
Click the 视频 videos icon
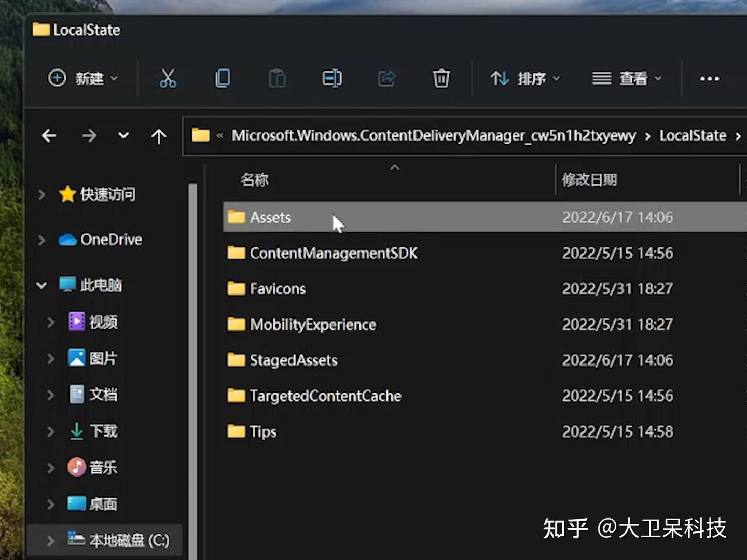pos(77,321)
